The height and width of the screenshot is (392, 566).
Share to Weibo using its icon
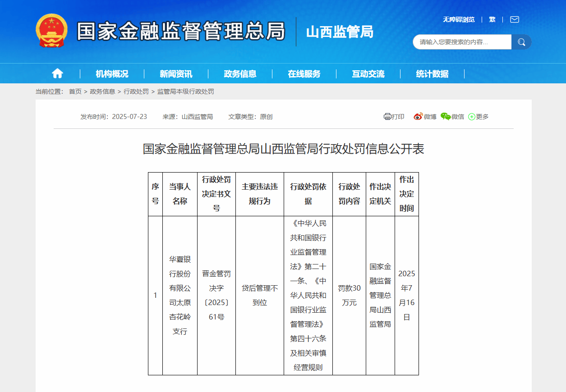click(x=418, y=117)
